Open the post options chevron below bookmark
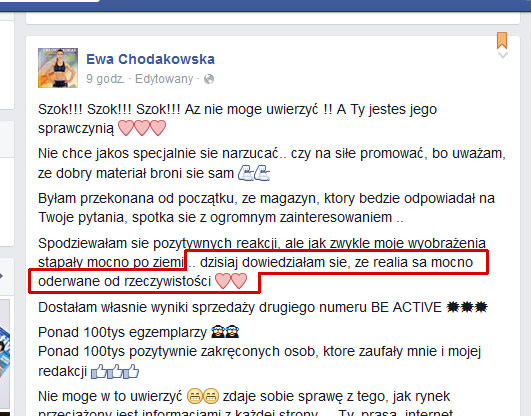The height and width of the screenshot is (416, 531). tap(503, 55)
